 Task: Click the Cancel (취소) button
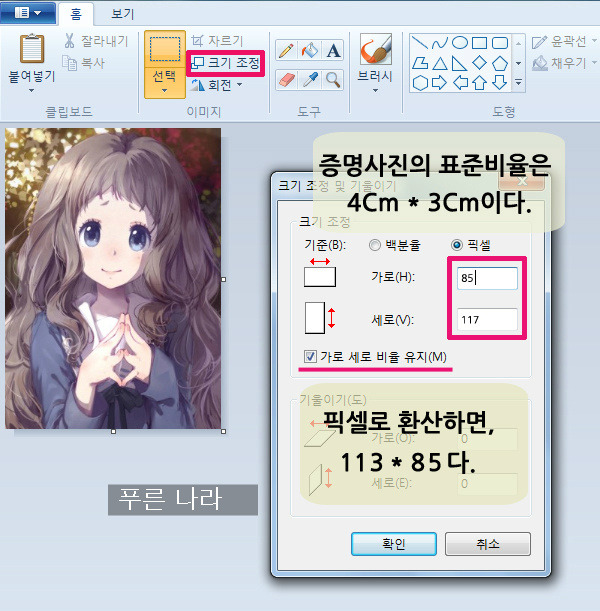pyautogui.click(x=488, y=544)
